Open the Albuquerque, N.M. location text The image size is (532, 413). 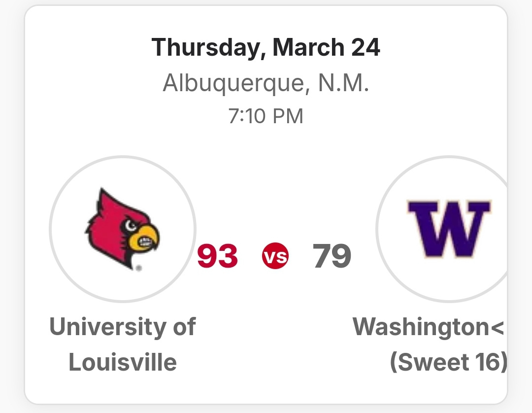point(266,84)
